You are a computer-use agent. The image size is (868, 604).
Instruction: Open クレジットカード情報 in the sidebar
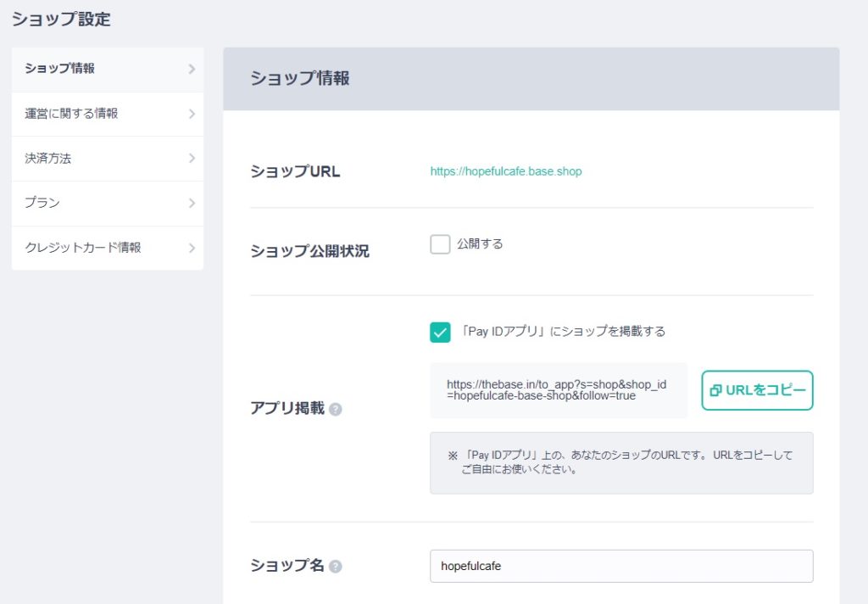pyautogui.click(x=83, y=249)
